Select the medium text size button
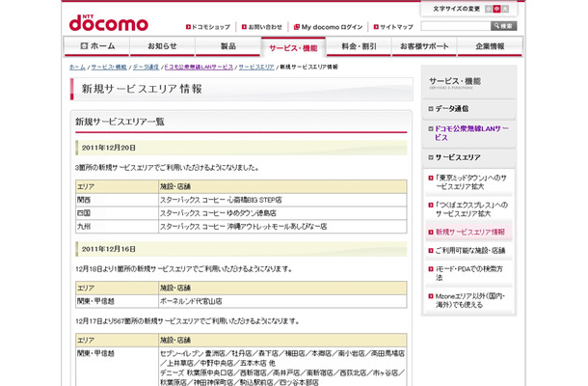The width and height of the screenshot is (588, 386). (495, 9)
